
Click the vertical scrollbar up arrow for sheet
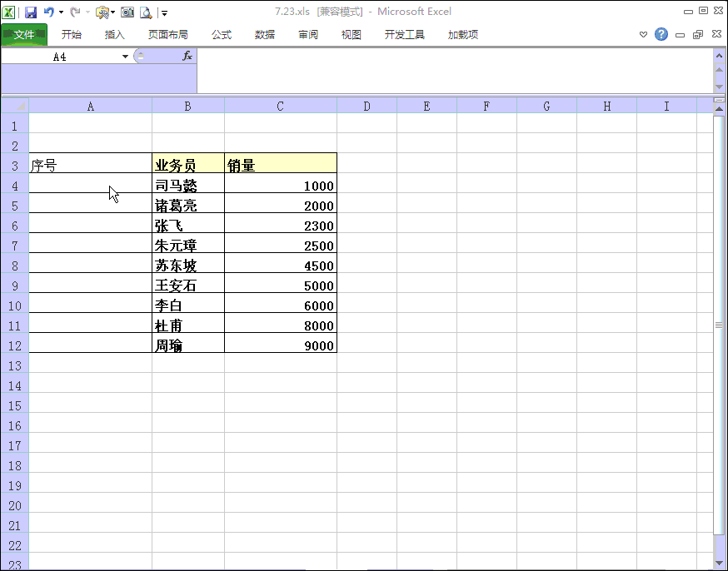pos(719,109)
